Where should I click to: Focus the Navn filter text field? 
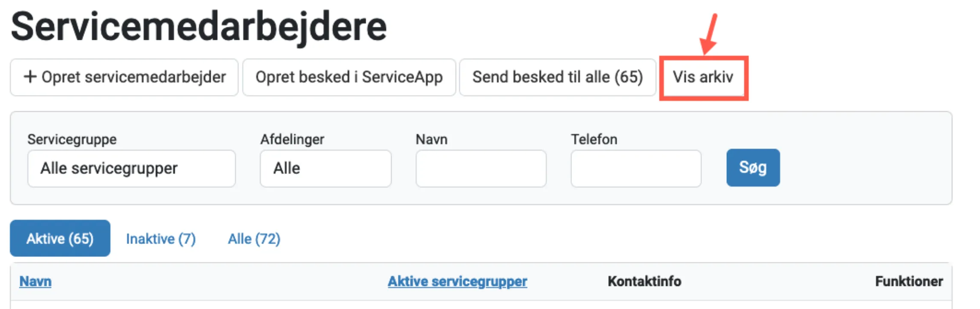481,168
